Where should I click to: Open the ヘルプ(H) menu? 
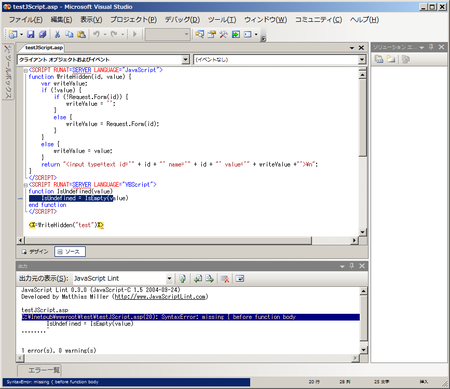click(364, 20)
